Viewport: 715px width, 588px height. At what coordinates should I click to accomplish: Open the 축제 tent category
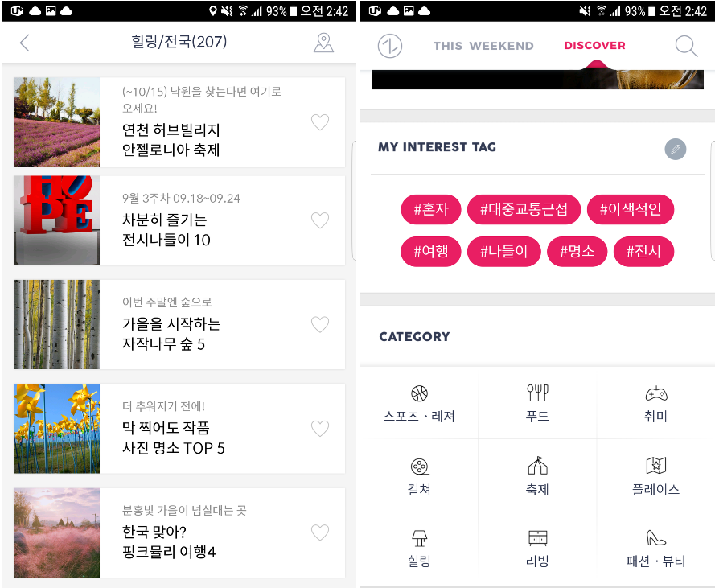click(x=537, y=476)
